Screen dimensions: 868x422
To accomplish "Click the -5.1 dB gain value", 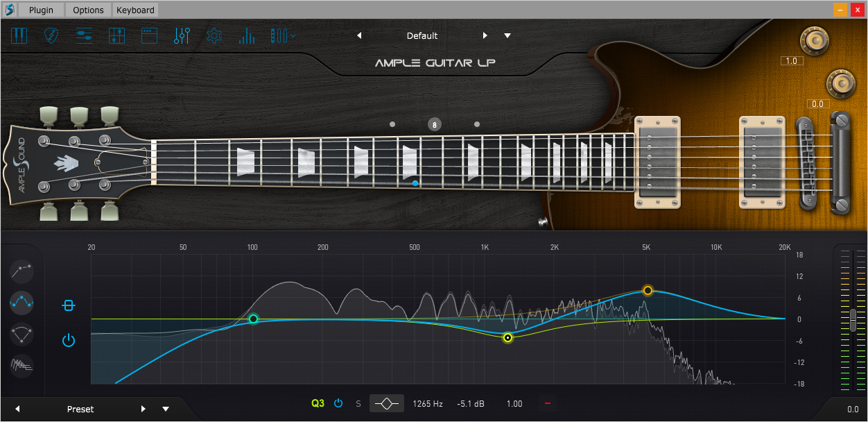I will [471, 403].
